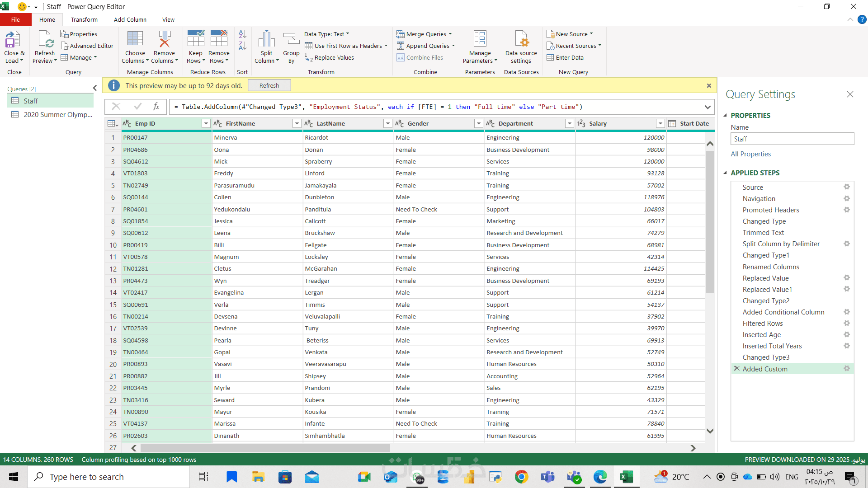Expand the formula bar
This screenshot has height=488, width=868.
click(x=707, y=107)
